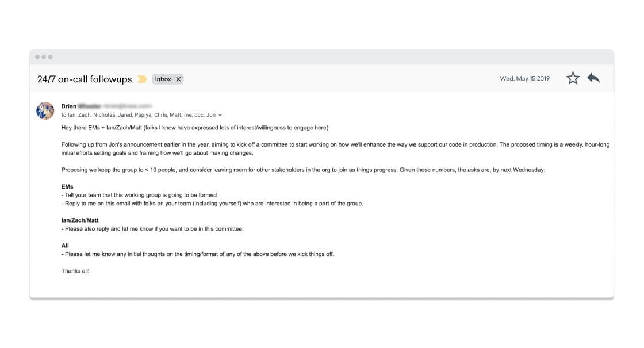Click the Thanks all! closing line

(x=75, y=271)
